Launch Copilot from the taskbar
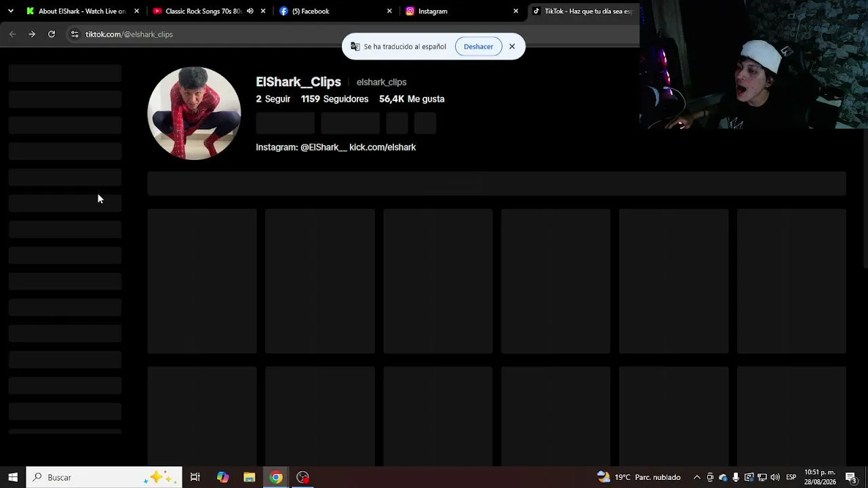The image size is (868, 488). point(222,477)
